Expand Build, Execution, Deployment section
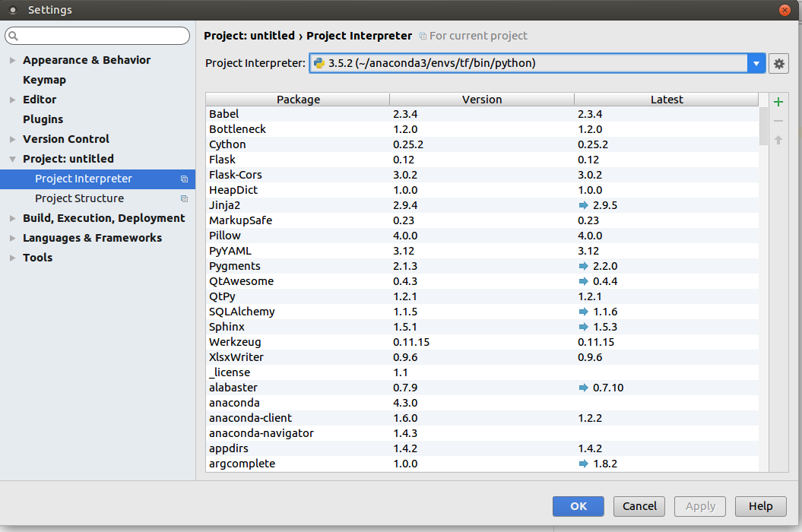The height and width of the screenshot is (532, 802). pos(12,218)
